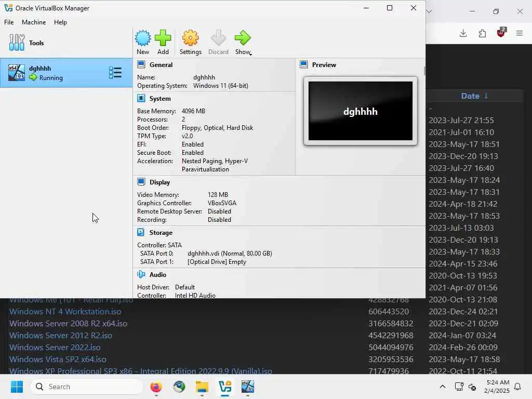Image resolution: width=532 pixels, height=399 pixels.
Task: Open Windows NT 4 Workstation.iso link
Action: coord(65,312)
